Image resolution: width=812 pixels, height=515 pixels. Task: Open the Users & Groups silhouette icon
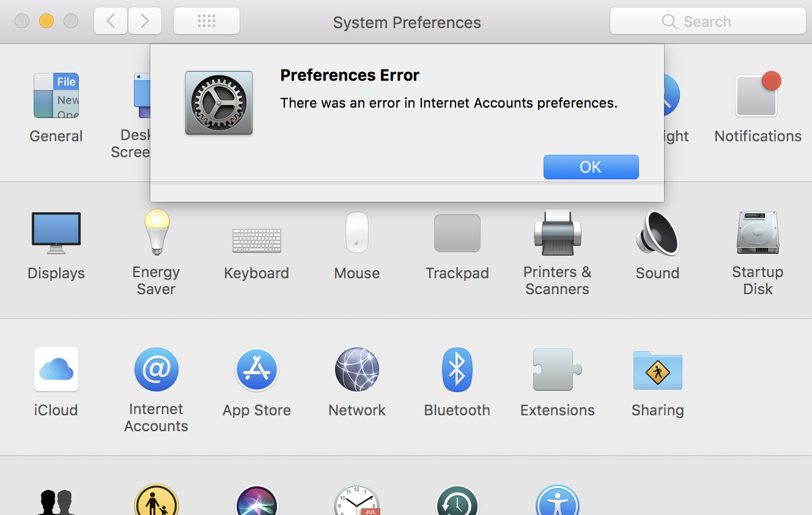(56, 502)
